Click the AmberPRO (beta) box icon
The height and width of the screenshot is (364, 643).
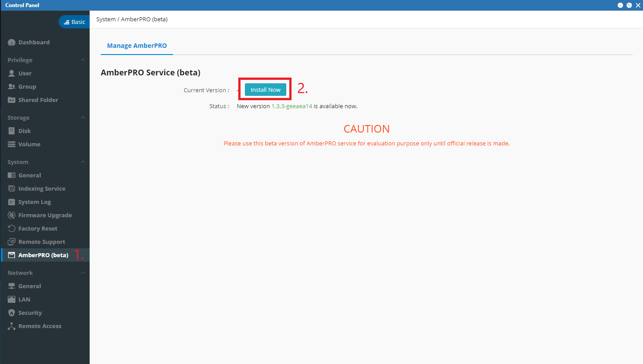point(12,255)
